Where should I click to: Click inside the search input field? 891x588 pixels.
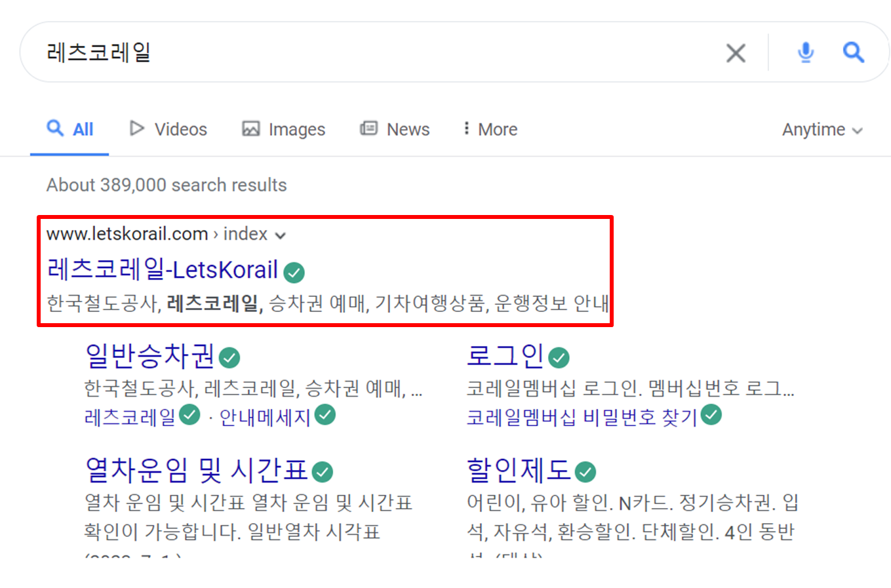point(262,52)
